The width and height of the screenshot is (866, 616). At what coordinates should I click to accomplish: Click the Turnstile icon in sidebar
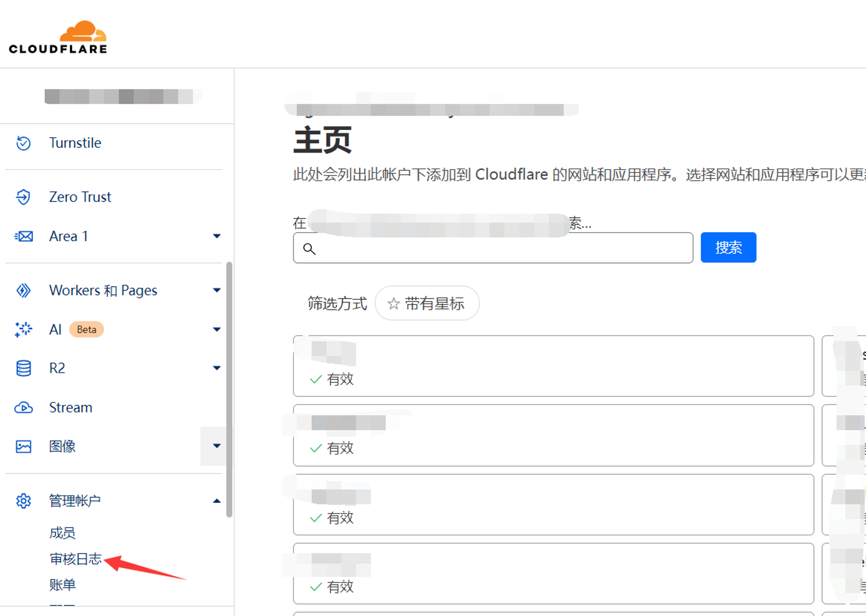23,143
